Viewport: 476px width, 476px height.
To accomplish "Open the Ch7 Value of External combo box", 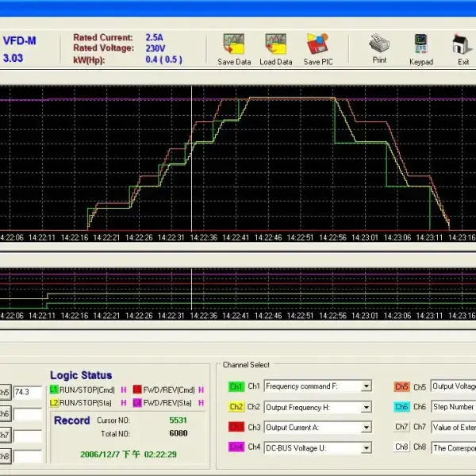I will [453, 427].
